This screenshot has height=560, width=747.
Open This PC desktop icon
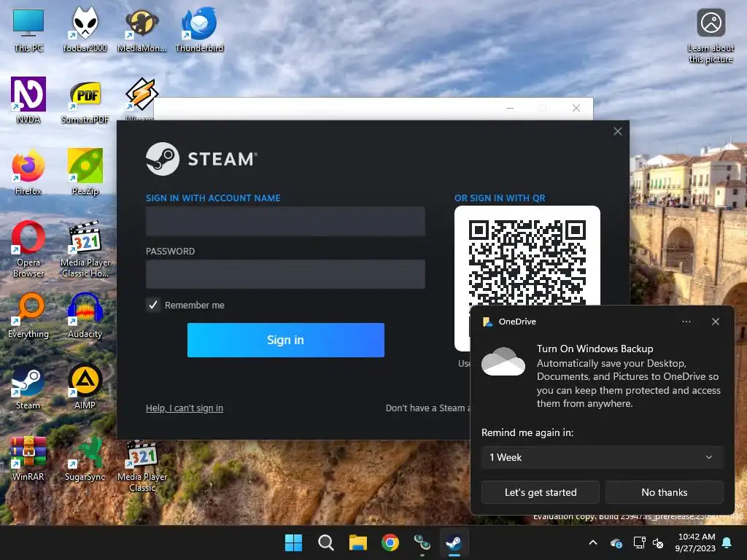28,29
